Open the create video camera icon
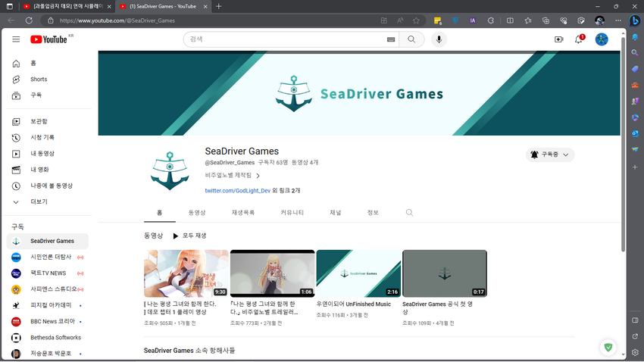The image size is (644, 362). click(x=558, y=39)
